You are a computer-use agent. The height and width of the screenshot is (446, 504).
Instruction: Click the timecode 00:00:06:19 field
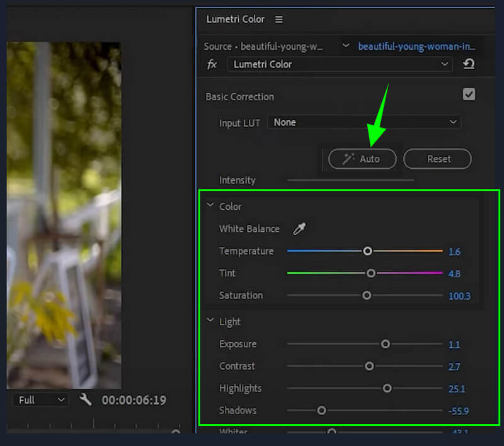coord(134,399)
